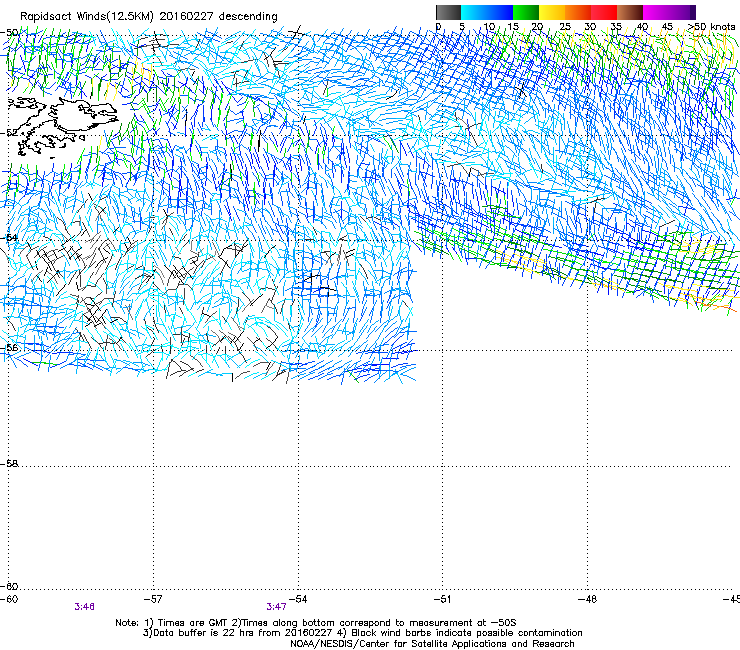Click the title 'Rapidsact Winds(12.5KM) 20160227 descending'
The image size is (740, 650).
point(149,17)
